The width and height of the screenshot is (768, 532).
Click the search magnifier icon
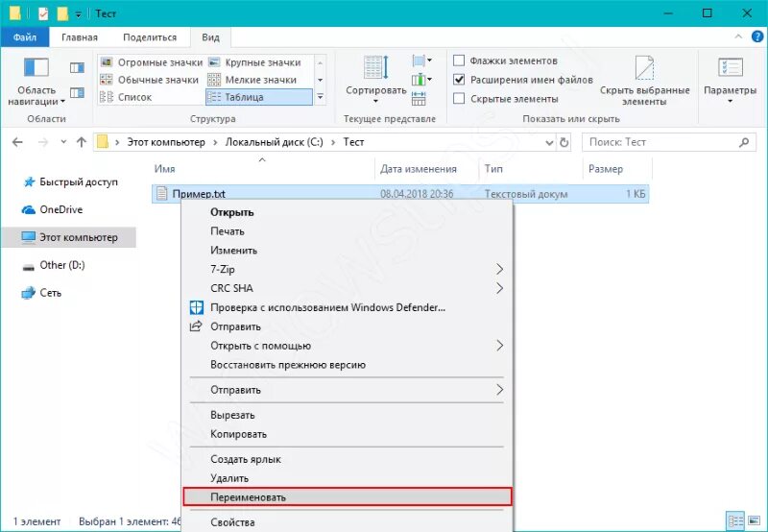(x=744, y=142)
